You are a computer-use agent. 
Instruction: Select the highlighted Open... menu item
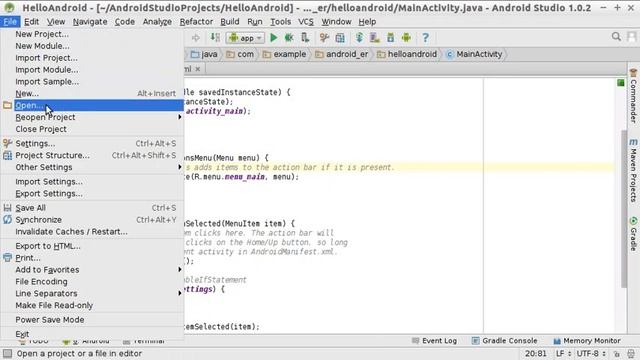click(x=92, y=105)
